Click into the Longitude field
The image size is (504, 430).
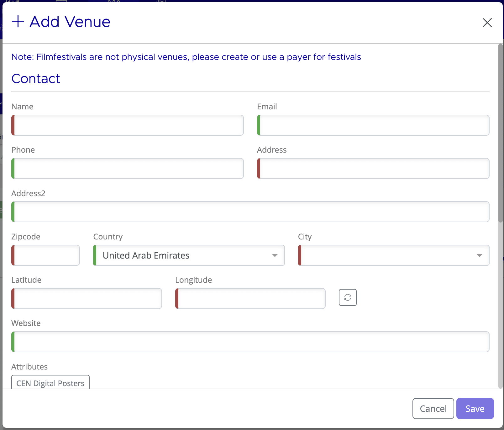point(250,298)
